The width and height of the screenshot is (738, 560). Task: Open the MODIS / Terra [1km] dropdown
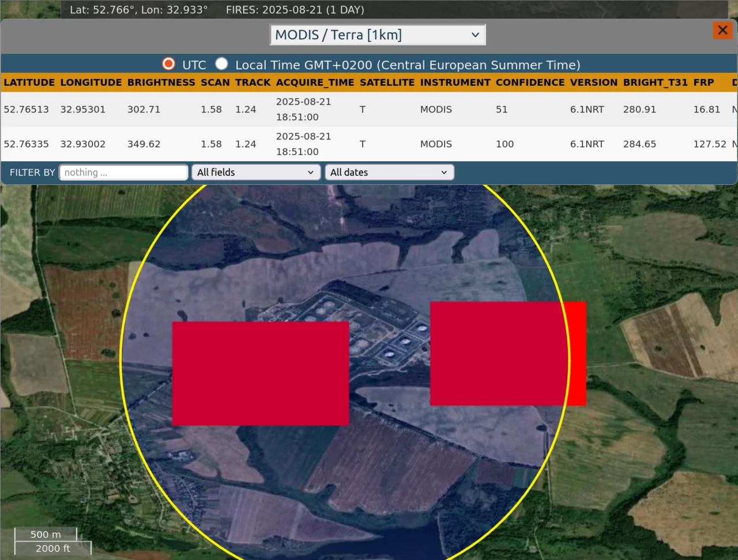click(x=378, y=35)
